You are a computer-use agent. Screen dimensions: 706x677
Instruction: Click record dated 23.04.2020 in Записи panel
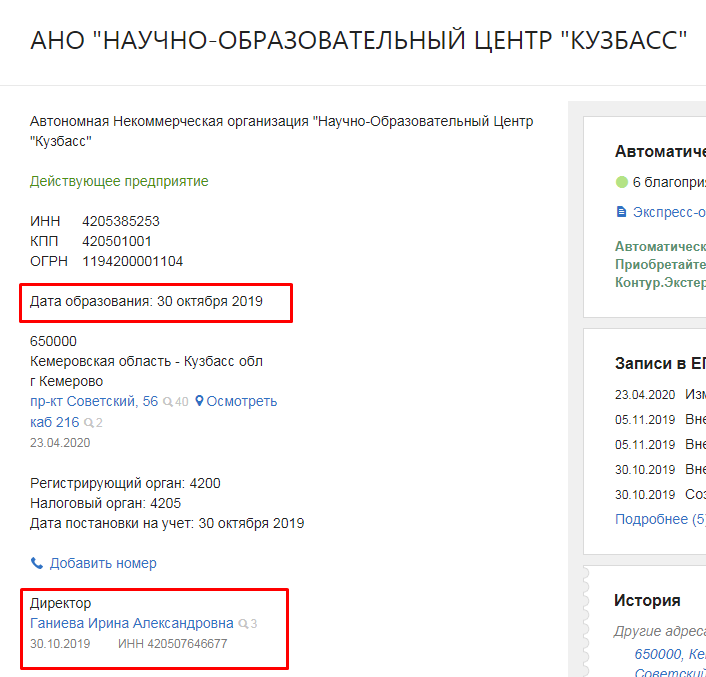tap(660, 395)
